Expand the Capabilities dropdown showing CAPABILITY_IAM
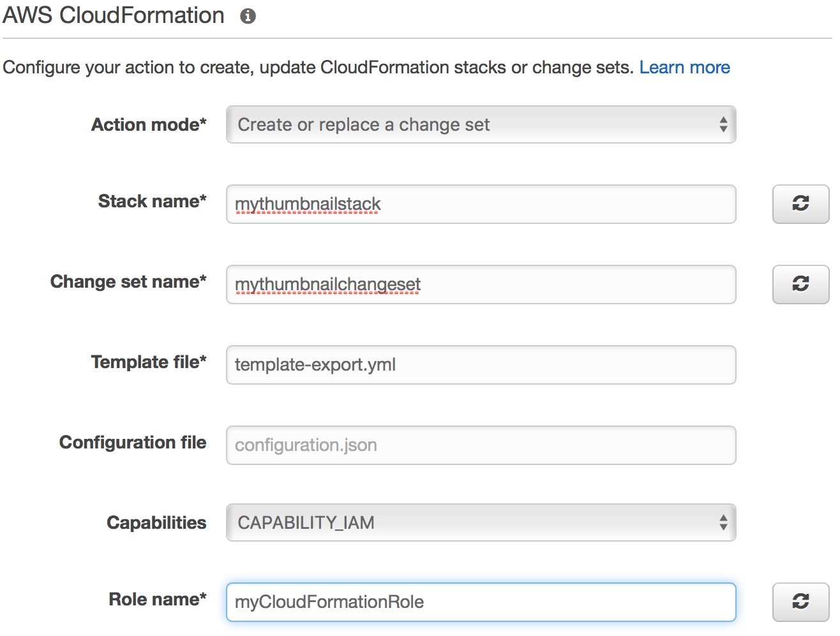Image resolution: width=840 pixels, height=636 pixels. click(x=481, y=522)
